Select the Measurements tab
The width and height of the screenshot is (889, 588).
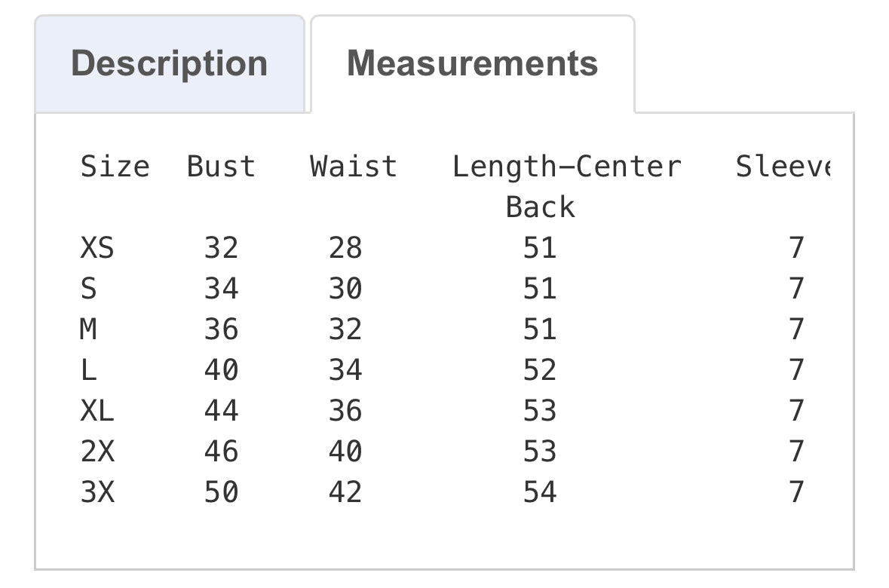[473, 63]
